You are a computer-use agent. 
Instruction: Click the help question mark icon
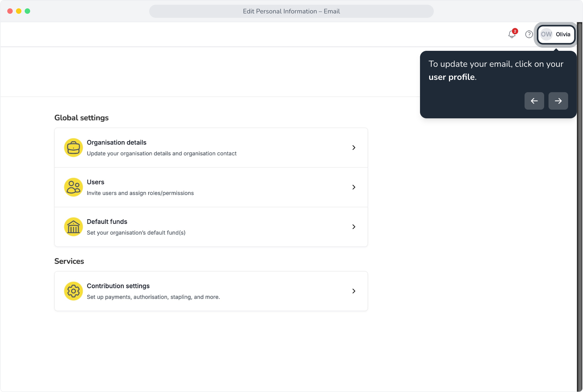point(529,34)
